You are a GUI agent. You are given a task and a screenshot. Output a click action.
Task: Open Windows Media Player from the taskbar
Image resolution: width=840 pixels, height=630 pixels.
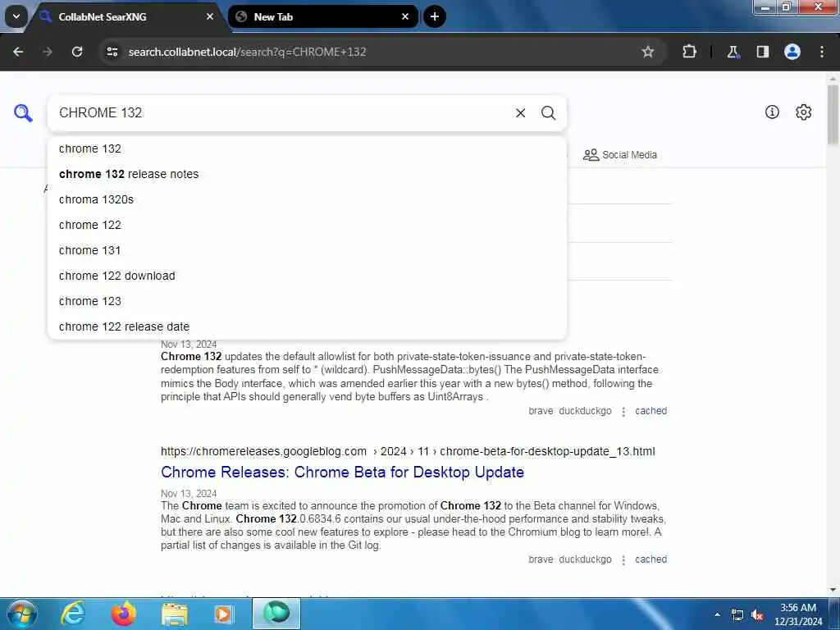coord(224,614)
